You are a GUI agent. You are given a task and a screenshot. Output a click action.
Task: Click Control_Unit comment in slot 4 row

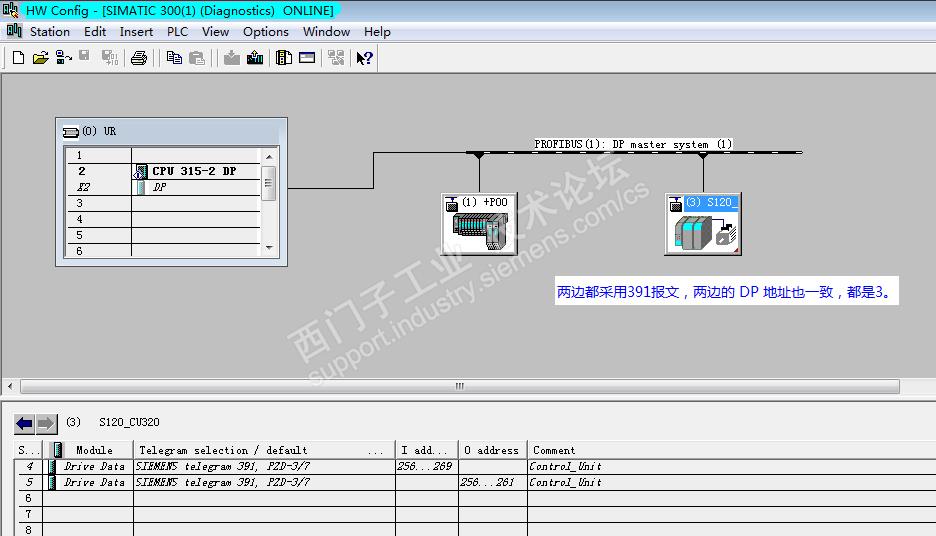pos(565,466)
